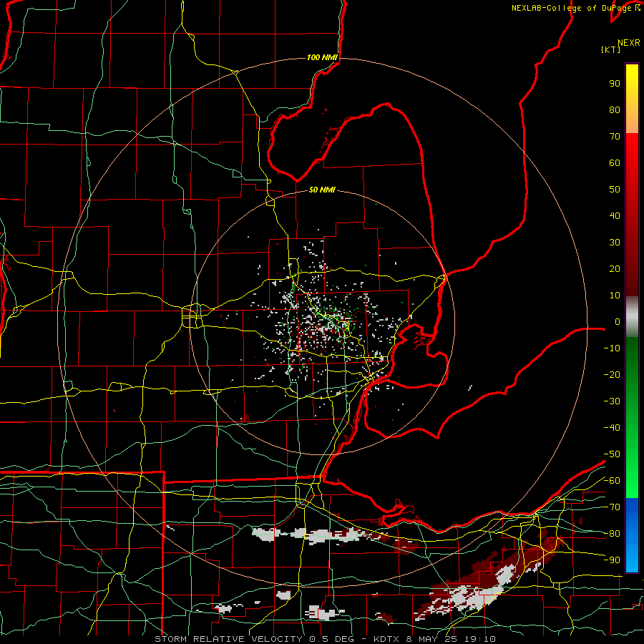Click the -40 value on velocity scale
644x644 pixels.
(x=612, y=428)
